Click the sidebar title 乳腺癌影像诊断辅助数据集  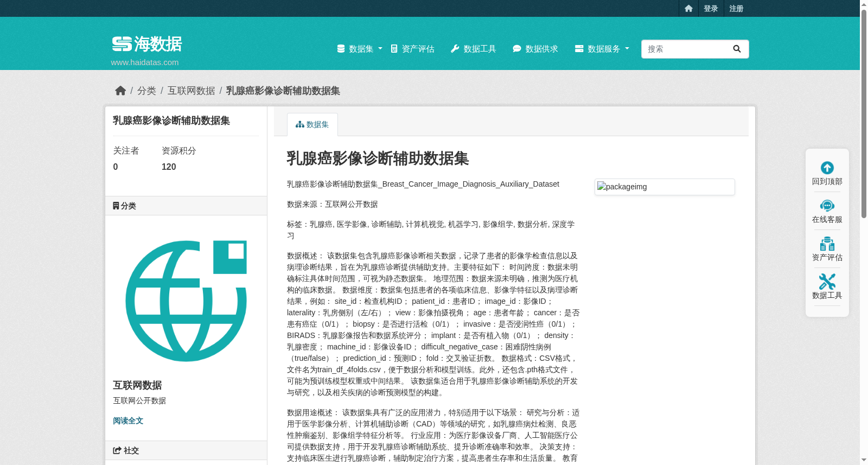[171, 120]
